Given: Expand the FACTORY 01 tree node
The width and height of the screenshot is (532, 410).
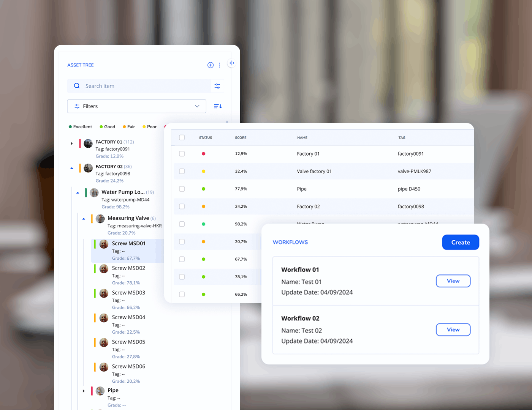Looking at the screenshot, I should [x=71, y=143].
